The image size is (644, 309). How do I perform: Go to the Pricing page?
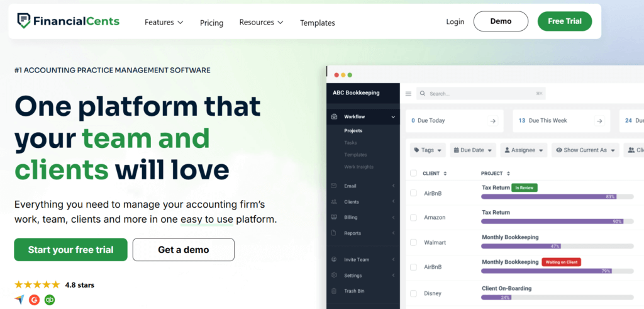click(211, 23)
